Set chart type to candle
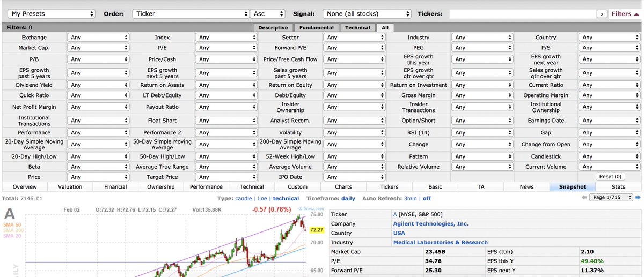Image resolution: width=644 pixels, height=277 pixels. pyautogui.click(x=244, y=198)
